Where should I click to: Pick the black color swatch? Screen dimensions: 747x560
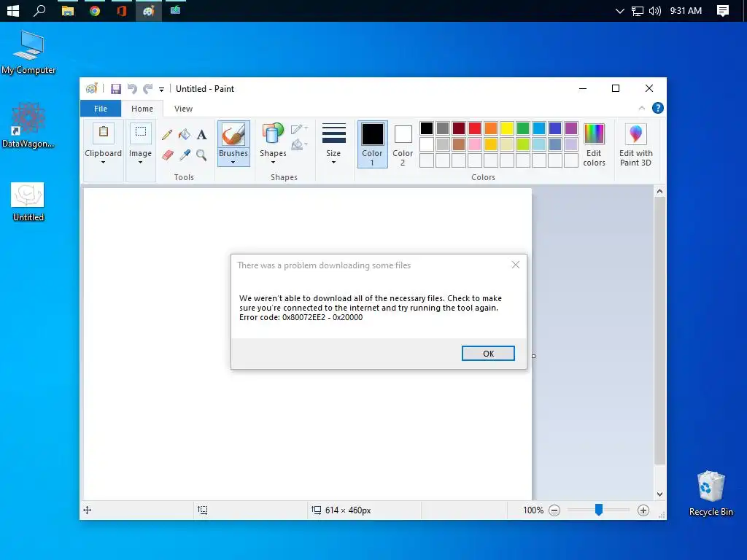click(427, 128)
